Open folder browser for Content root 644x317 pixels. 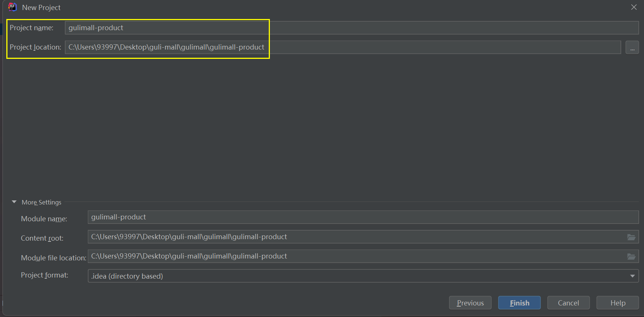point(631,237)
